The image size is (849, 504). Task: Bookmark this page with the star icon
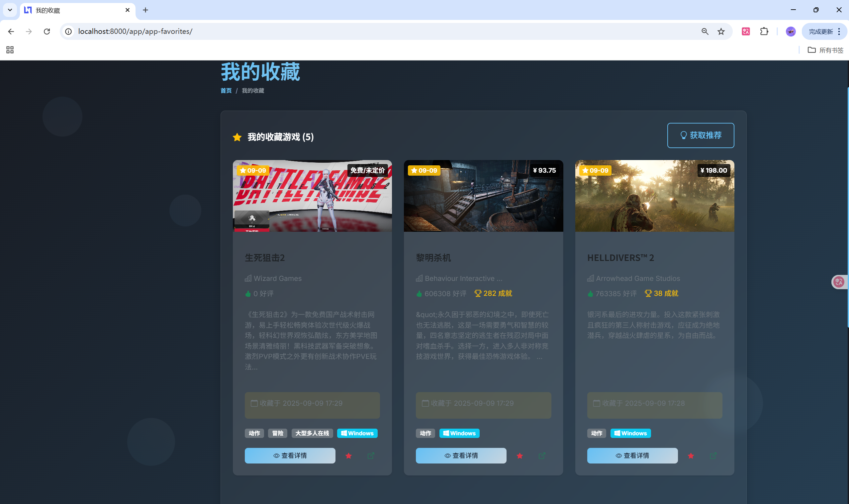pyautogui.click(x=721, y=32)
